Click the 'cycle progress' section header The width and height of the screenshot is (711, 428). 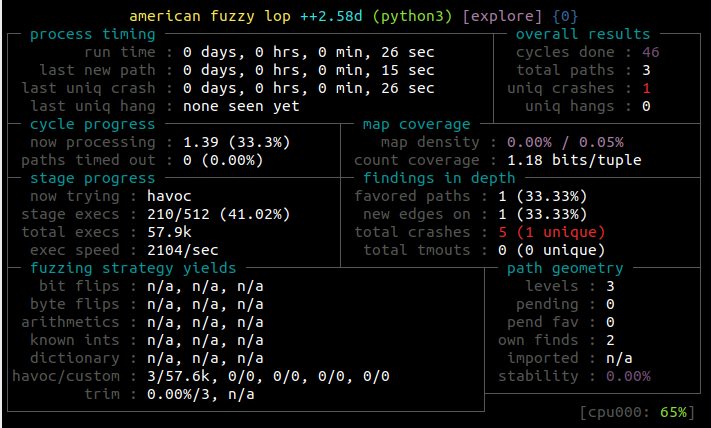[x=93, y=124]
